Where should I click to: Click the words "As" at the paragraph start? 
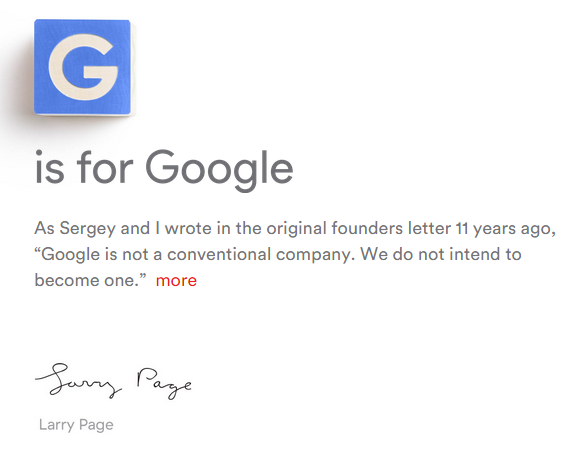point(45,228)
